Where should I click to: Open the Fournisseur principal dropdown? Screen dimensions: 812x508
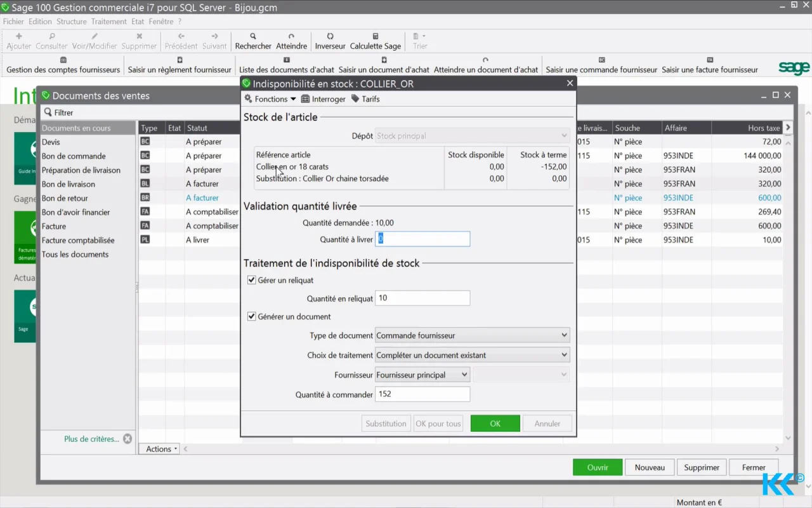[422, 375]
